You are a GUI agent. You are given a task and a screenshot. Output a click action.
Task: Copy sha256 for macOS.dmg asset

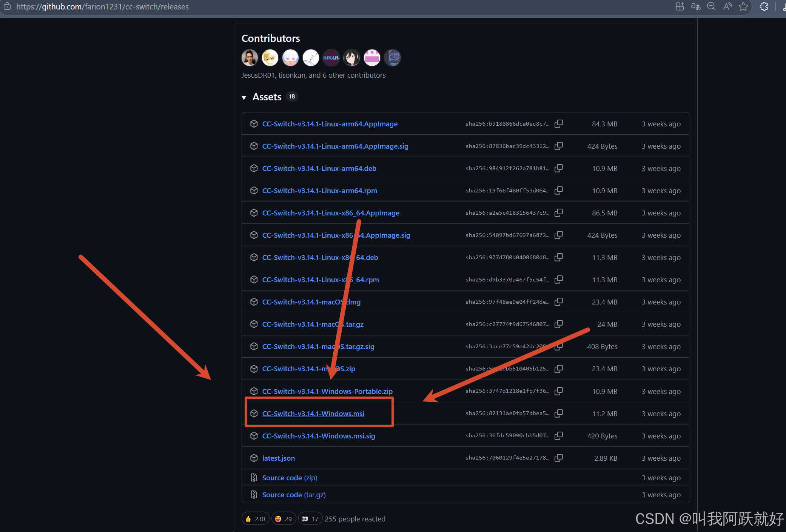coord(559,302)
